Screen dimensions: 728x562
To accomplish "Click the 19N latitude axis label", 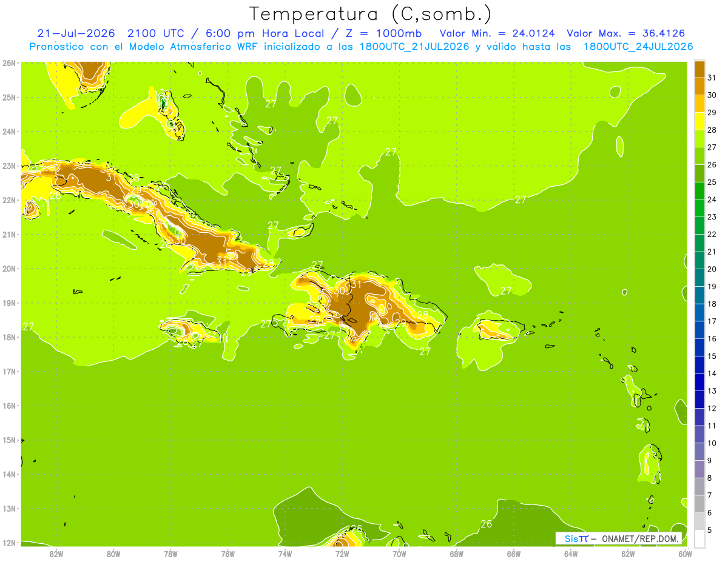I will 9,303.
